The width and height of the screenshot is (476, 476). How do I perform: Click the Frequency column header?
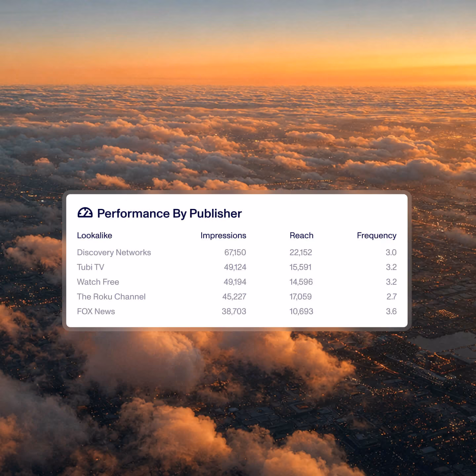tap(377, 236)
